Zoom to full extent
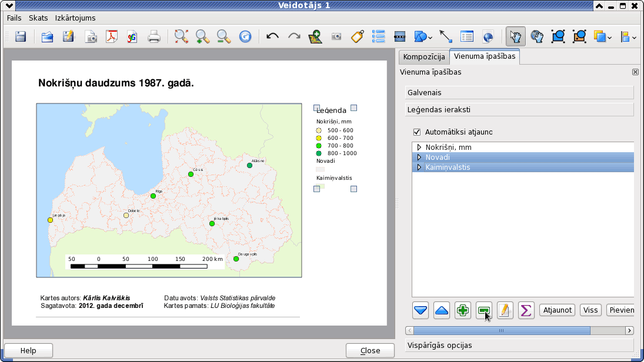This screenshot has height=362, width=644. (x=181, y=37)
